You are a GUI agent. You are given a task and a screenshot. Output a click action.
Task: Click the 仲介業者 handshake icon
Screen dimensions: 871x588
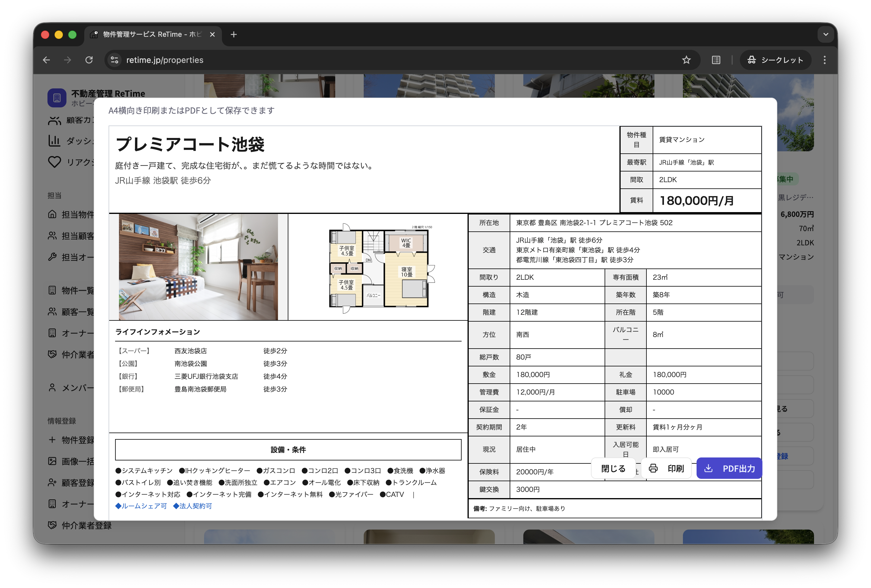click(52, 354)
